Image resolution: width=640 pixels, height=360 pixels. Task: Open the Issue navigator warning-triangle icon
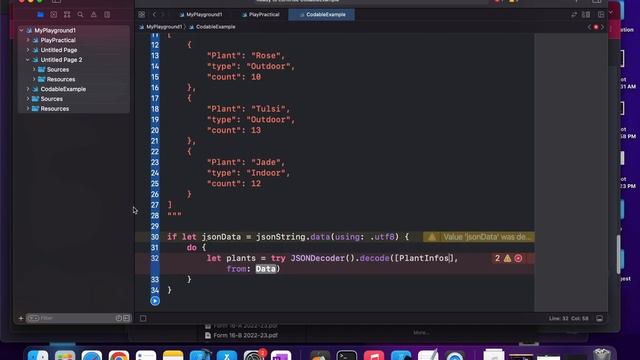click(x=94, y=15)
